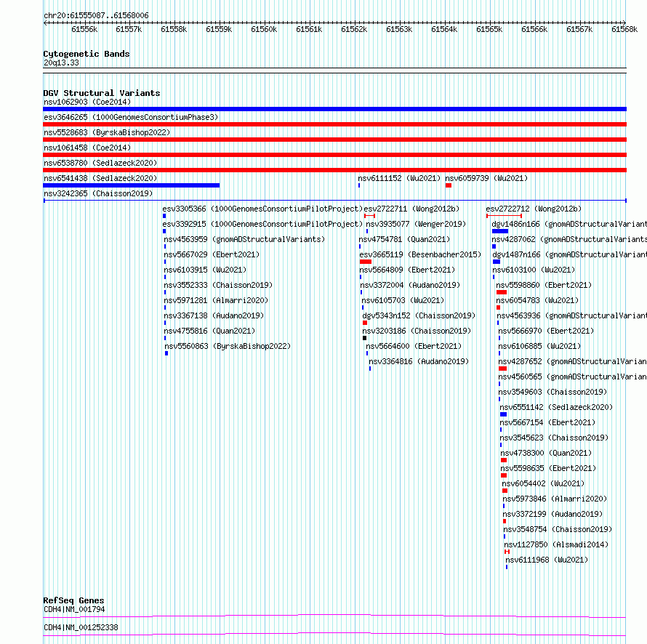Open nsv5664809 (Ebert2021) variant
The height and width of the screenshot is (644, 647).
pos(407,270)
